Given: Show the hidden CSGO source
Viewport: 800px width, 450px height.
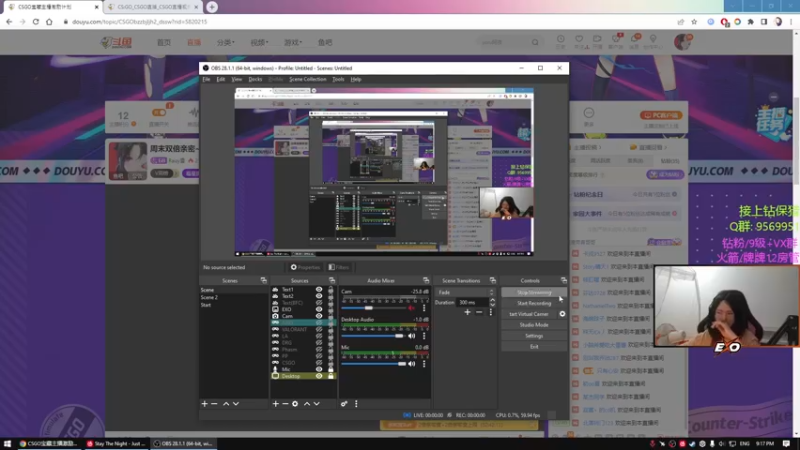Looking at the screenshot, I should [319, 362].
